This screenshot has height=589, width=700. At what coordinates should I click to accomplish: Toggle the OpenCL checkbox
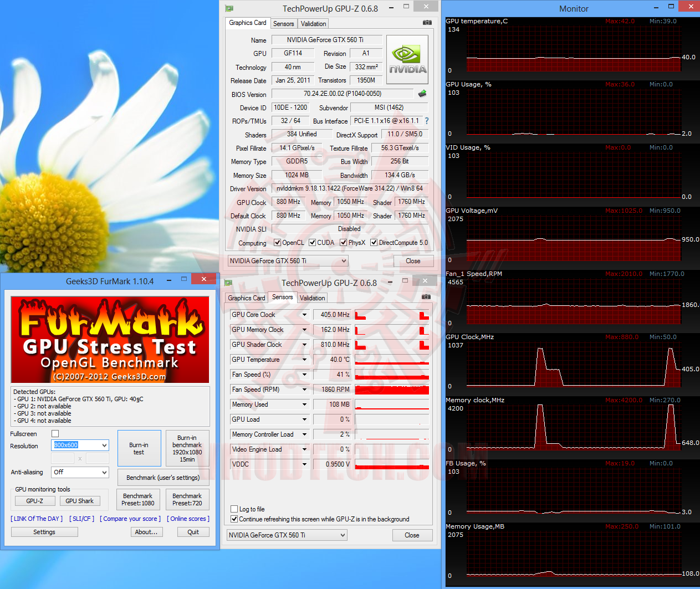(x=278, y=243)
